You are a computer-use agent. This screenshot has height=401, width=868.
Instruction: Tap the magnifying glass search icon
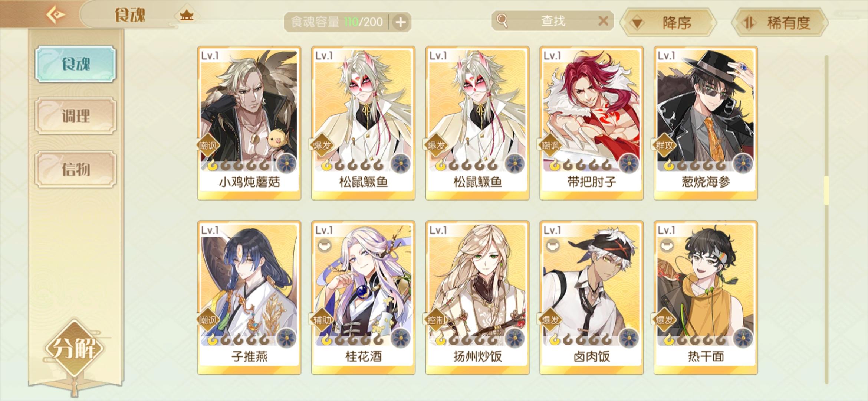point(502,21)
